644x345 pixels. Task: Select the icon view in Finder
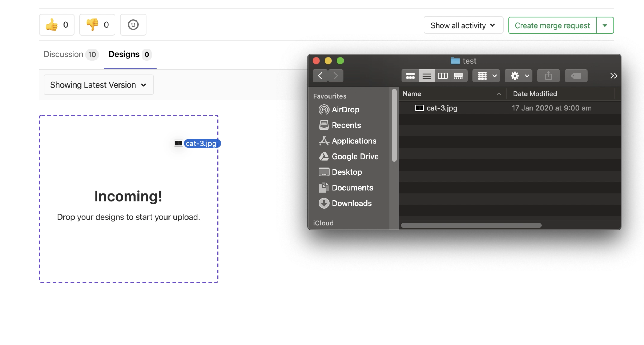tap(410, 75)
